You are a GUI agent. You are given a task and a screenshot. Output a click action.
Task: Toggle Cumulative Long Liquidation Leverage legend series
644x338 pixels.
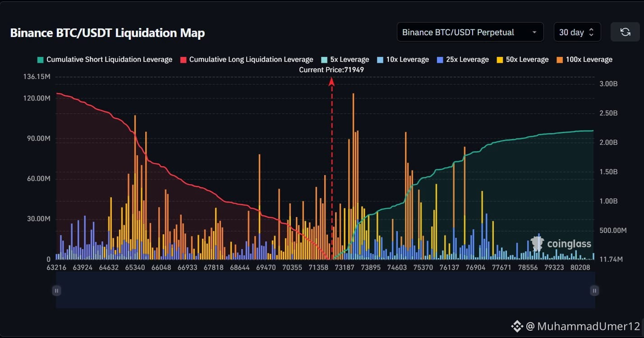(x=247, y=60)
